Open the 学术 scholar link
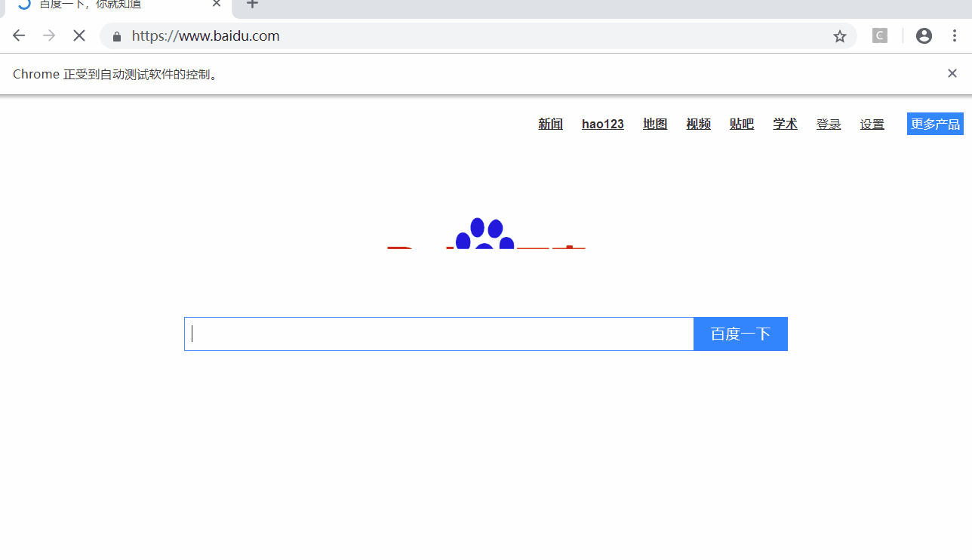Viewport: 972px width, 560px height. 786,124
